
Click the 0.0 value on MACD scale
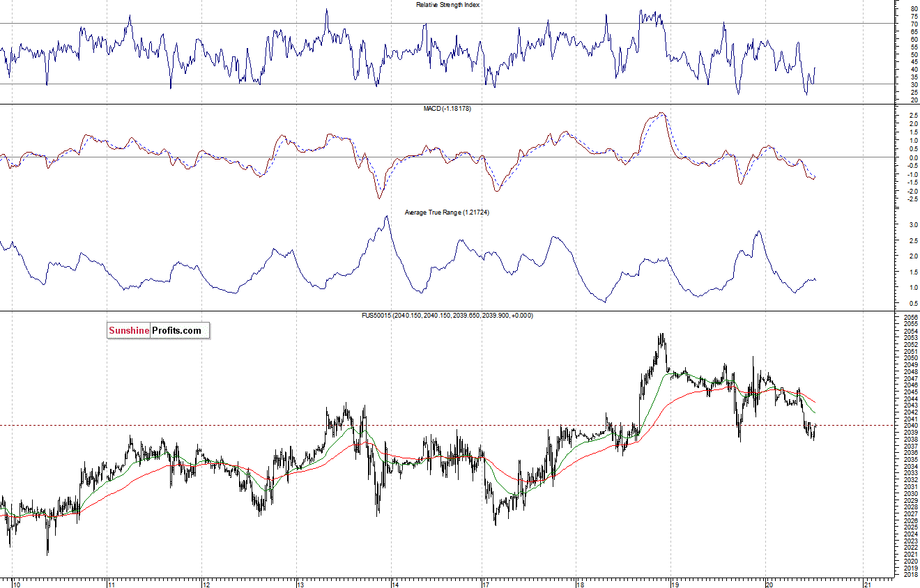point(913,157)
